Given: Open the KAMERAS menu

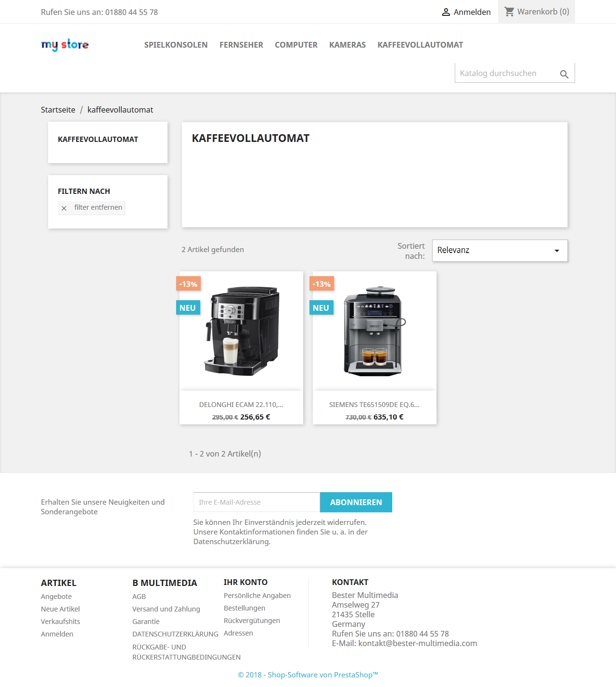Looking at the screenshot, I should pos(347,45).
